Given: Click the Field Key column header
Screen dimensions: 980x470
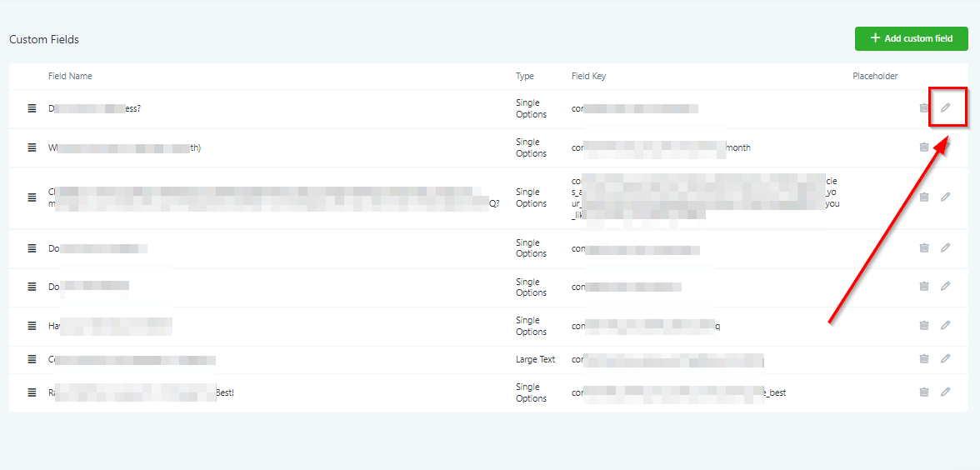Looking at the screenshot, I should pyautogui.click(x=588, y=76).
